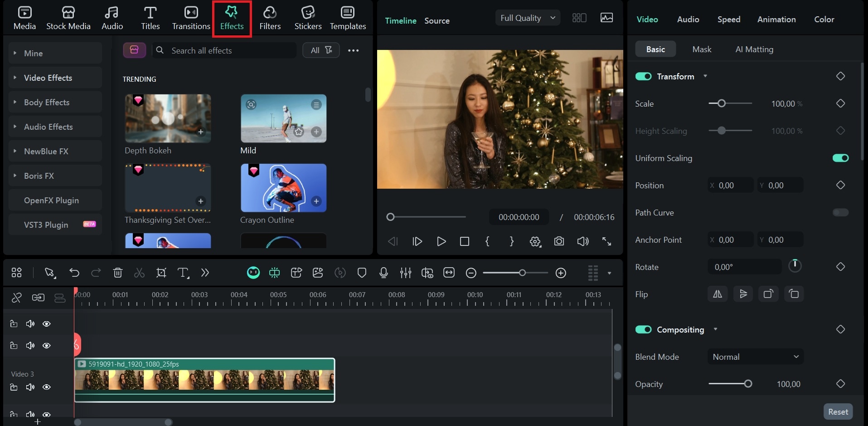Open the Mask tab in the Video panel
868x426 pixels.
(x=701, y=49)
